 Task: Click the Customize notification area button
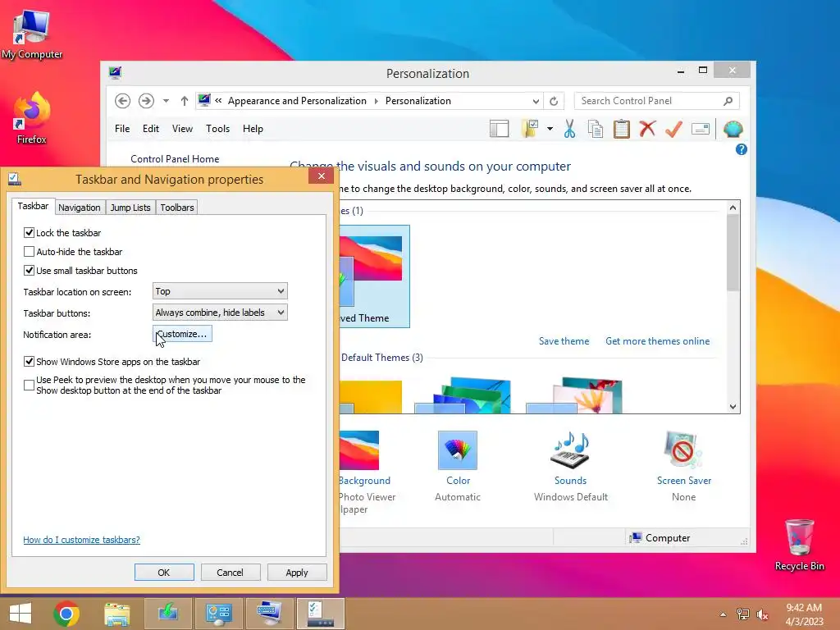point(182,334)
